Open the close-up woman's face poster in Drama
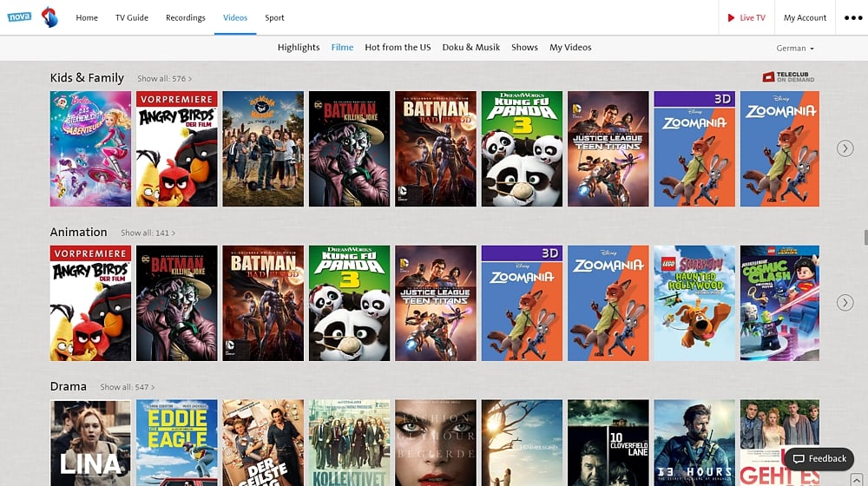868x486 pixels. click(436, 443)
